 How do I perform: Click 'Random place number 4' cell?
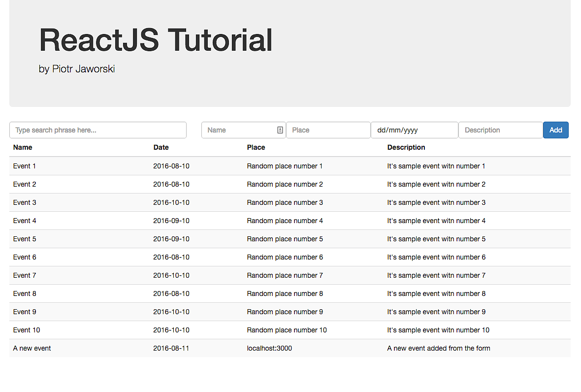pos(285,221)
